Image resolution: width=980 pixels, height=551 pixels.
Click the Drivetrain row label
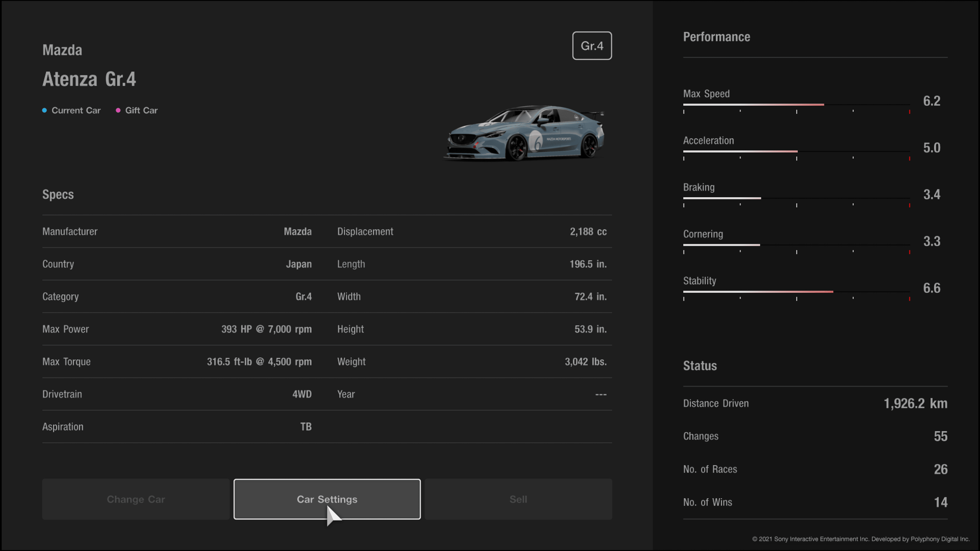point(62,394)
